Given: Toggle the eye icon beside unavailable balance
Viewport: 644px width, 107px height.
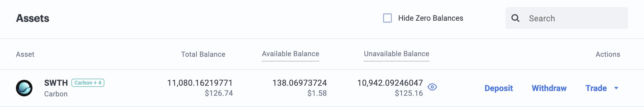Looking at the screenshot, I should pyautogui.click(x=432, y=87).
